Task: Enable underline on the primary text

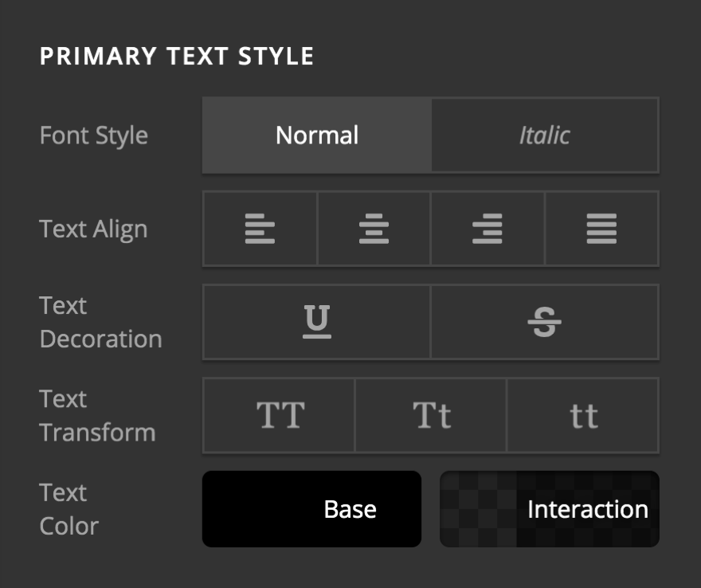Action: click(x=316, y=321)
